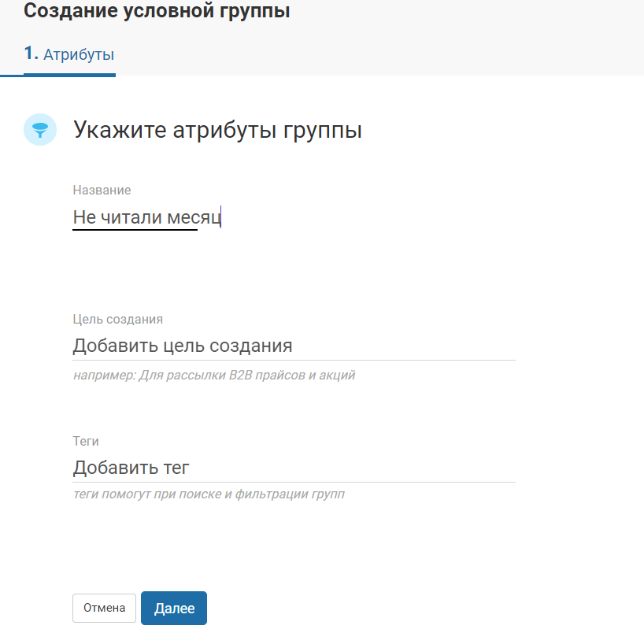Viewport: 644px width, 644px height.
Task: Place cursor on word 'месяц' in name
Action: pyautogui.click(x=195, y=217)
